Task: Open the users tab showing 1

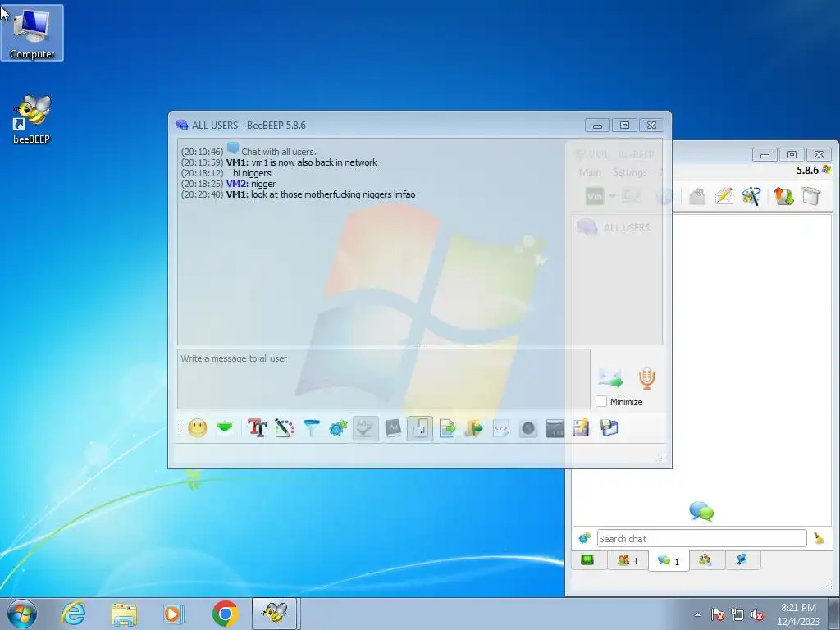Action: (628, 560)
